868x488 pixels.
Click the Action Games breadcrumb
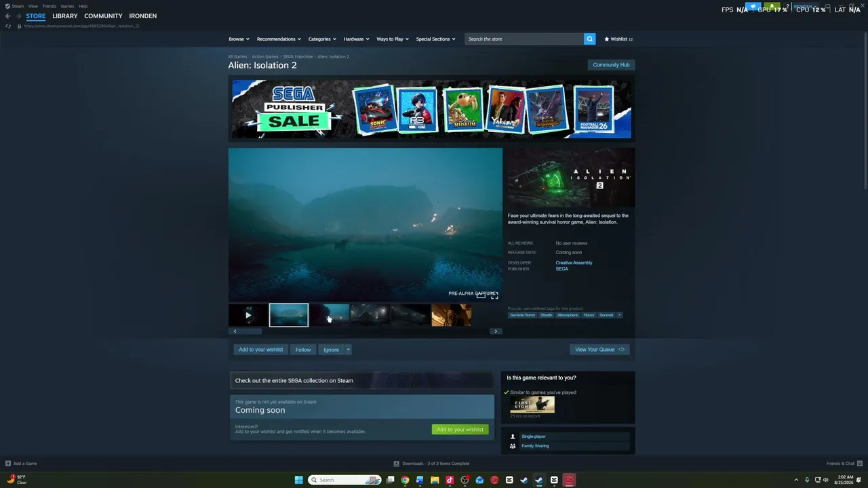tap(265, 57)
